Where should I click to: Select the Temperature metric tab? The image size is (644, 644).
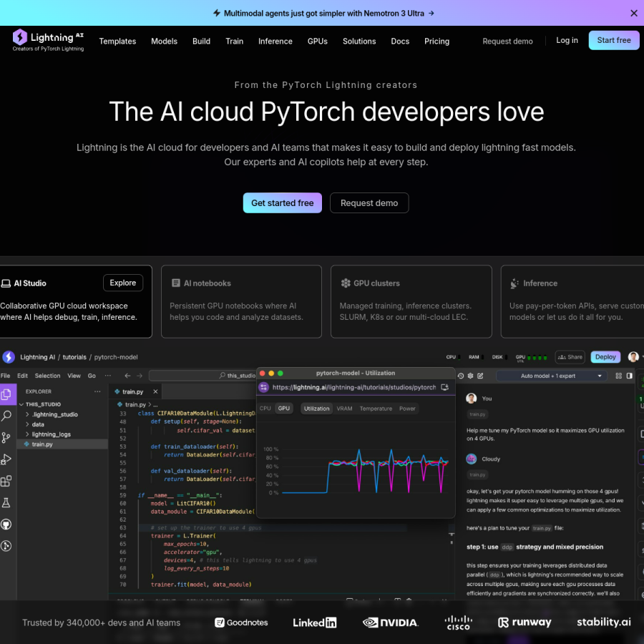376,409
